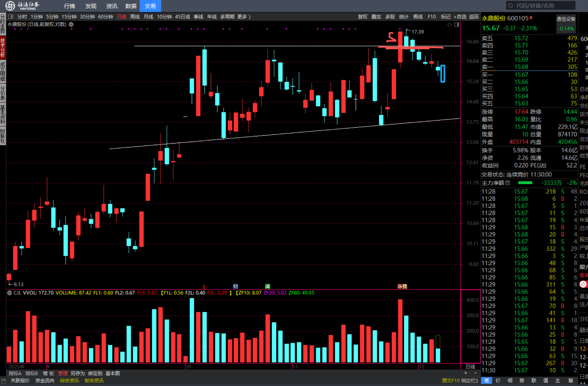Click the 主力净额 details list icon
588x386 pixels.
pos(508,183)
